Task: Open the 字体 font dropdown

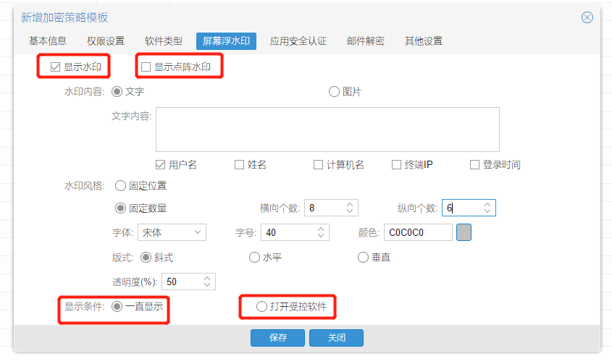Action: (x=172, y=232)
